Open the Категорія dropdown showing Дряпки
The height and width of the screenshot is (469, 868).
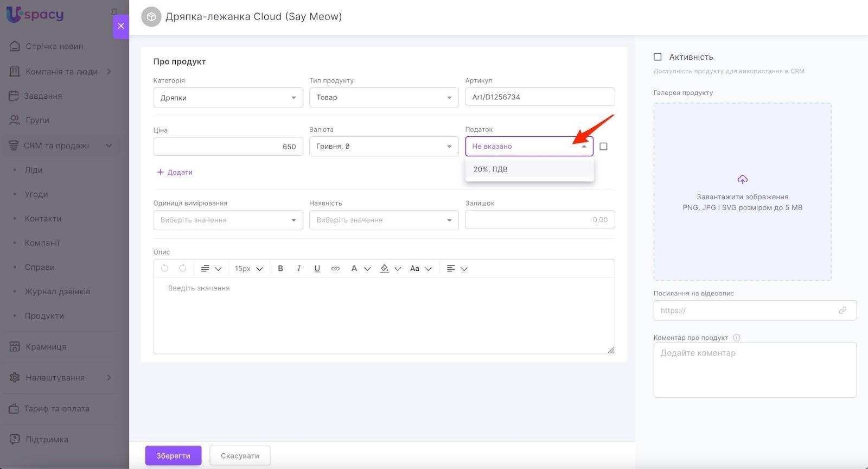click(228, 98)
